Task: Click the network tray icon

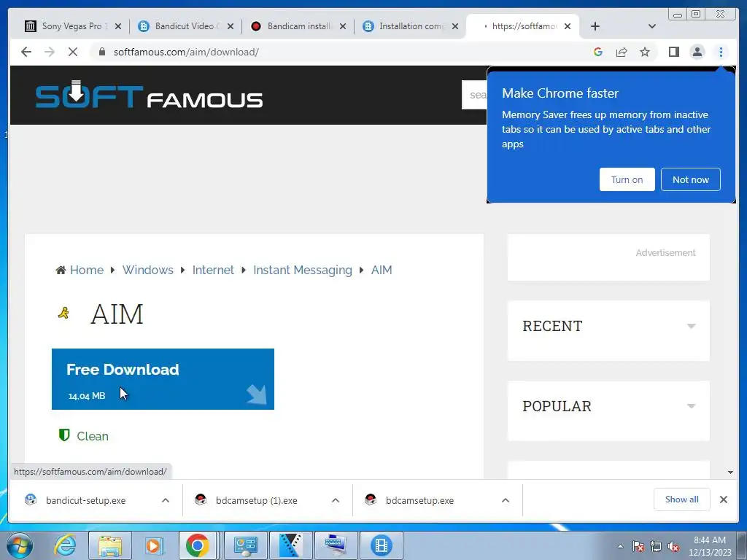Action: coord(656,546)
